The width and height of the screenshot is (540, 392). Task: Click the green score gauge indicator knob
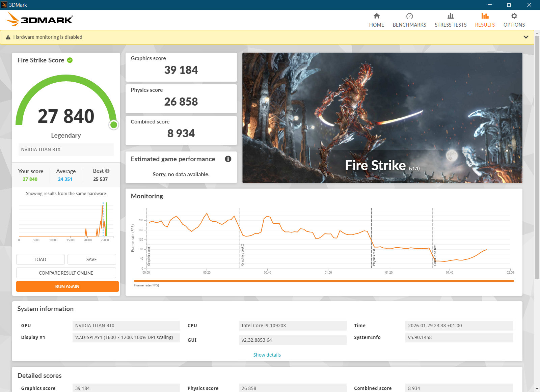point(114,125)
